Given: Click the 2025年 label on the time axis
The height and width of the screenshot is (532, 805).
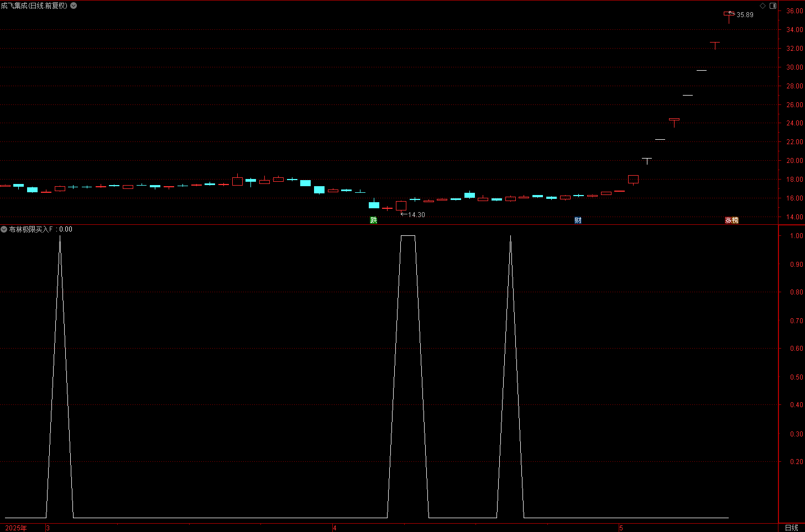Looking at the screenshot, I should (16, 528).
